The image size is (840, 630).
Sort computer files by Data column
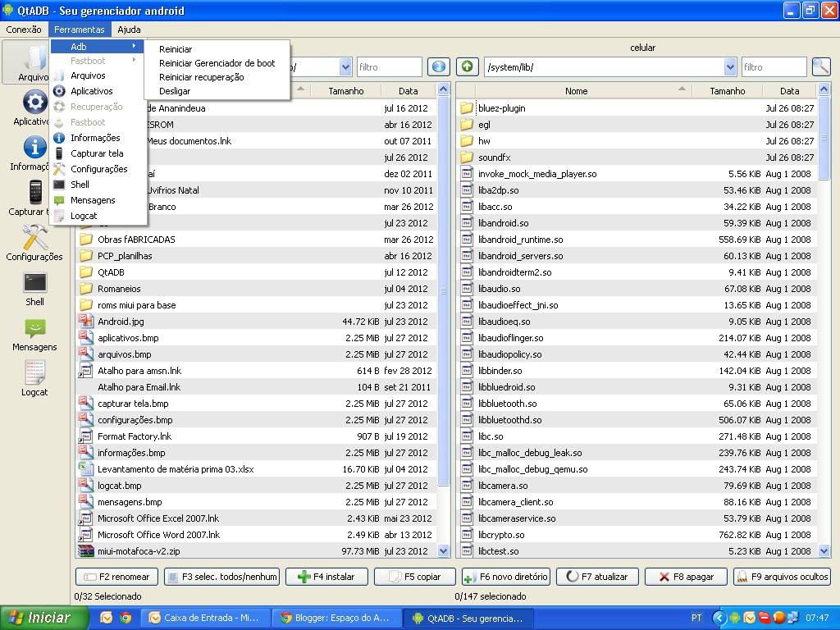[409, 91]
